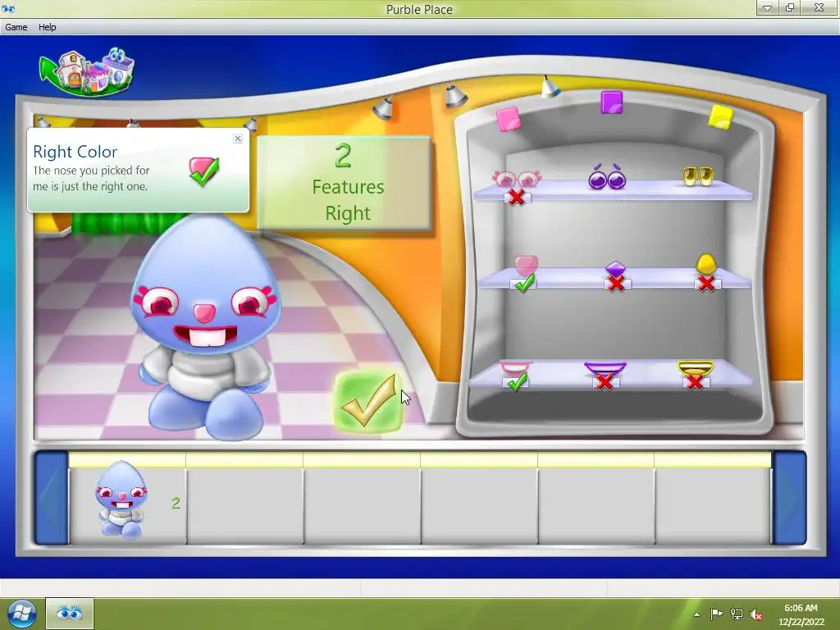Click the red X under yellow nose
Viewport: 840px width, 630px height.
point(706,283)
